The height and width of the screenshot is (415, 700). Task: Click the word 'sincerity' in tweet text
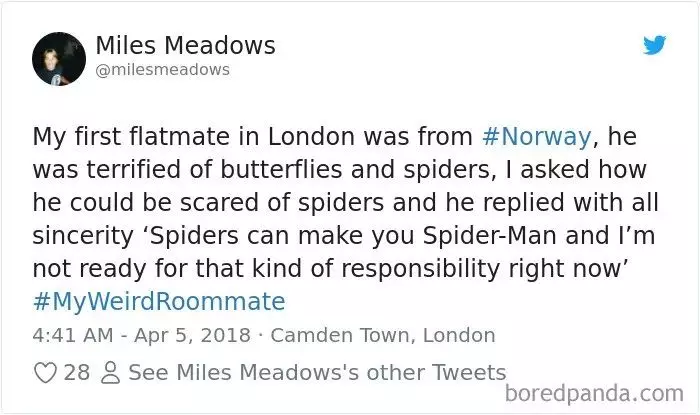pyautogui.click(x=83, y=236)
